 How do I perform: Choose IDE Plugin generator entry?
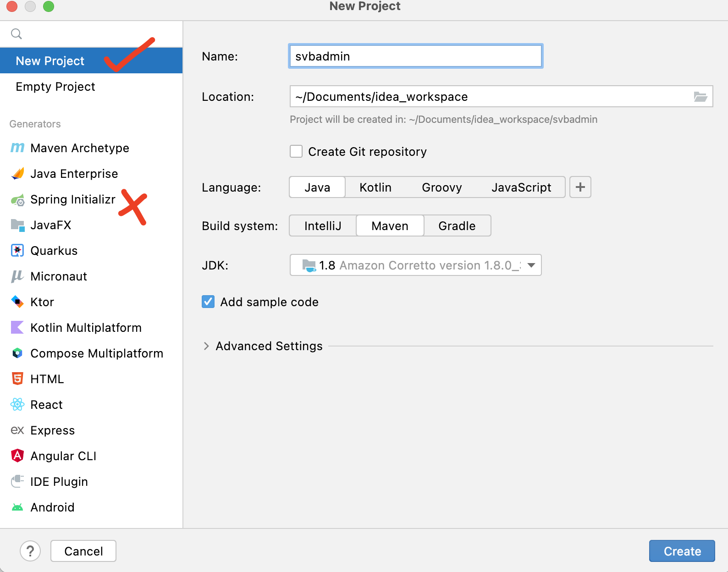pyautogui.click(x=91, y=481)
